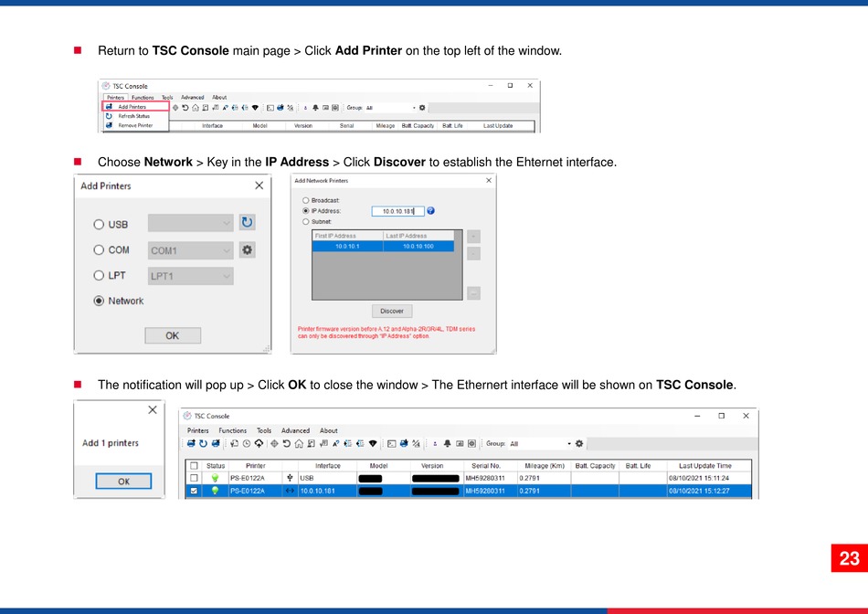Click the Mileage (Km) column header
This screenshot has height=614, width=868.
click(x=545, y=466)
